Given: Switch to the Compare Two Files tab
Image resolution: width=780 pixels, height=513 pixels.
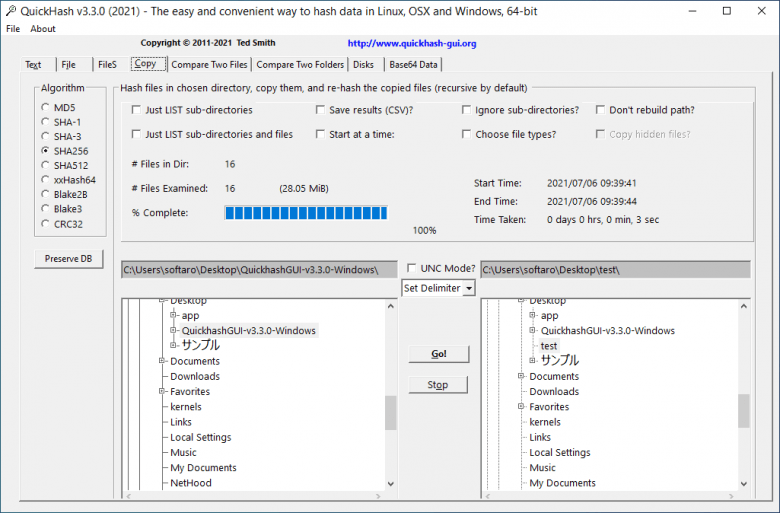Looking at the screenshot, I should click(209, 65).
